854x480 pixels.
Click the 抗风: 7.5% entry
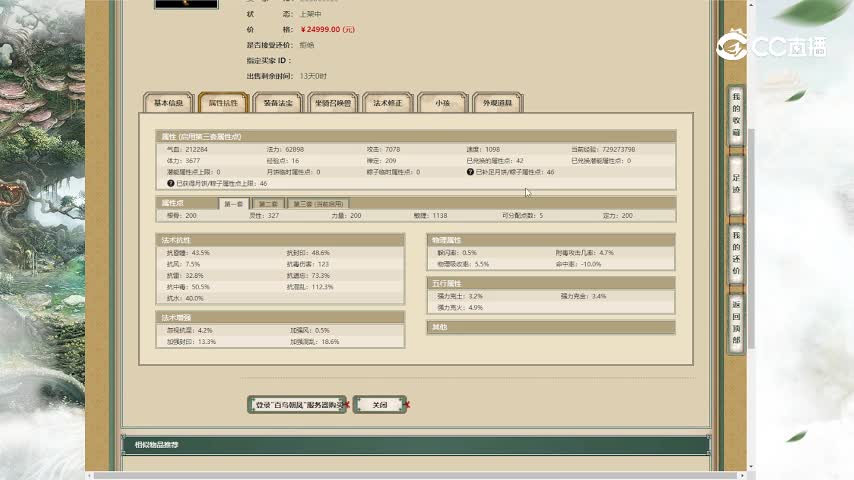click(183, 264)
